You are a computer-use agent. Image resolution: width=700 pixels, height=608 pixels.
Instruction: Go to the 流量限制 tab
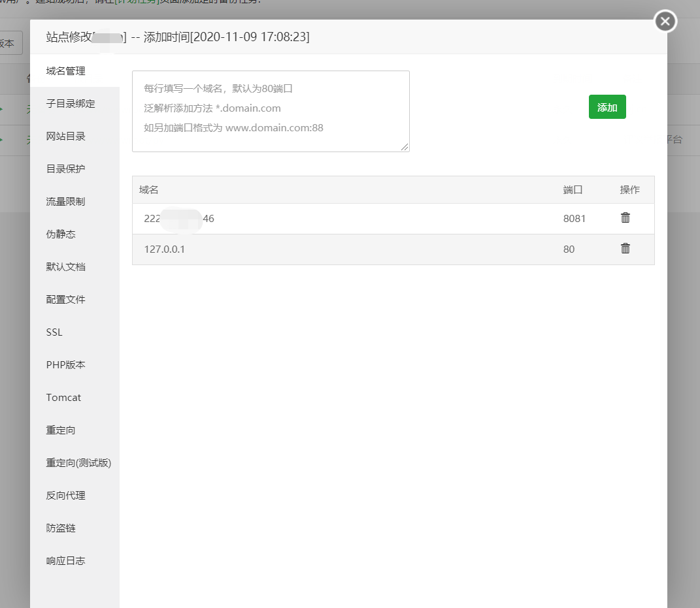click(x=75, y=201)
